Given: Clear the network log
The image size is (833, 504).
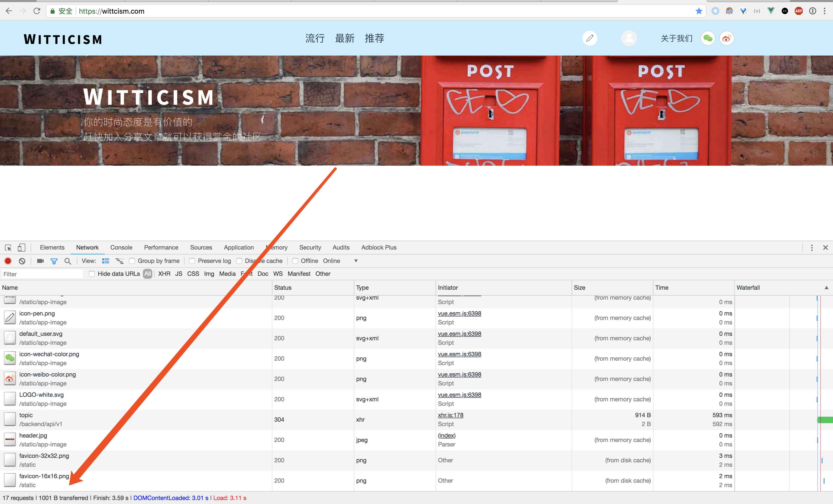Looking at the screenshot, I should (x=22, y=261).
